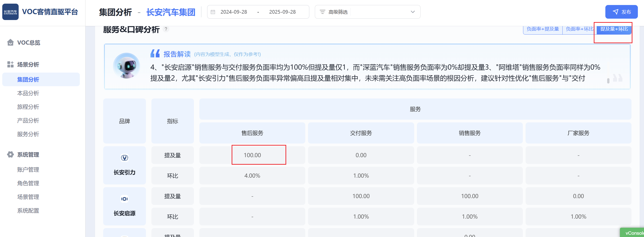Click the question mark help icon
The image size is (644, 237).
tap(166, 29)
